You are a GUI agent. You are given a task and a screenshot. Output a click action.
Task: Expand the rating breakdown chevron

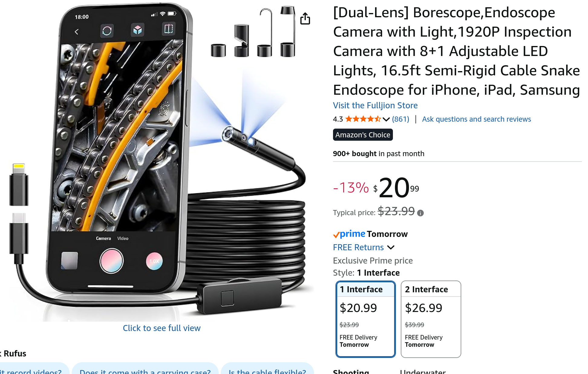[386, 120]
